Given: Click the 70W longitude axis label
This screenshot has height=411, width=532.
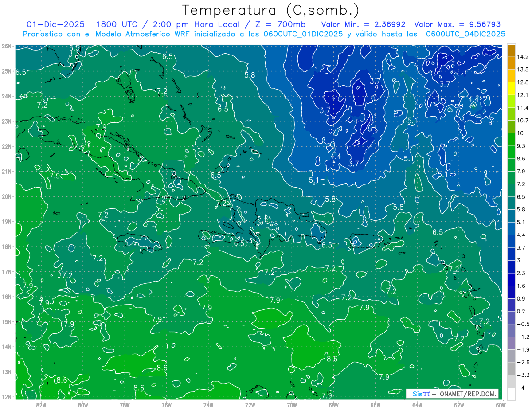Looking at the screenshot, I should [x=292, y=405].
